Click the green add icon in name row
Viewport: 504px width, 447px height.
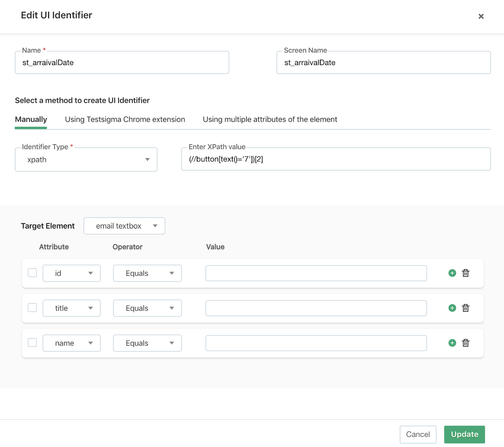click(452, 343)
